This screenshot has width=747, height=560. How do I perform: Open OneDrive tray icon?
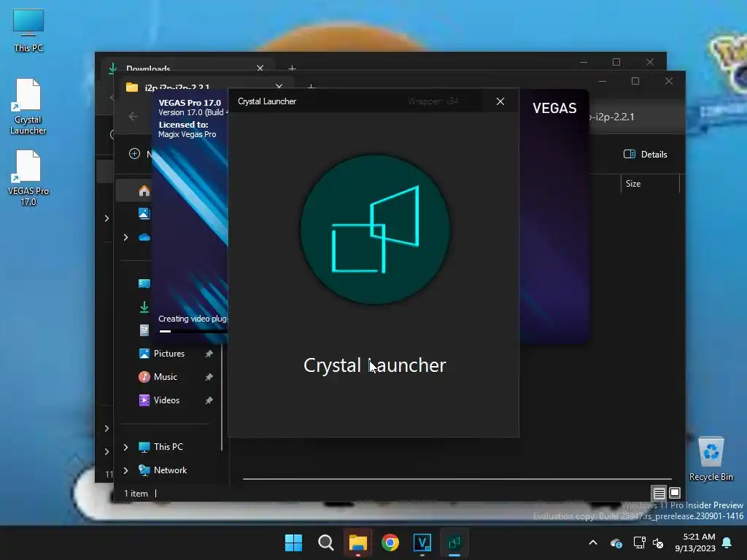point(616,542)
